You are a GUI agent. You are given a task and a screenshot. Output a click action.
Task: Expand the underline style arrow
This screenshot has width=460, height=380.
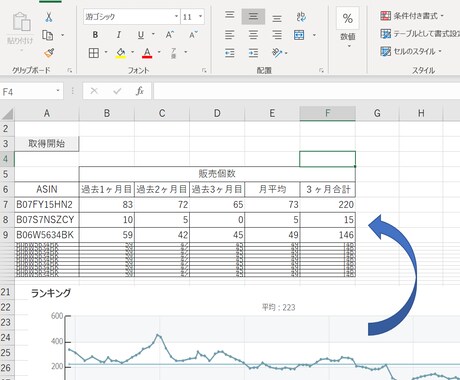tap(153, 34)
